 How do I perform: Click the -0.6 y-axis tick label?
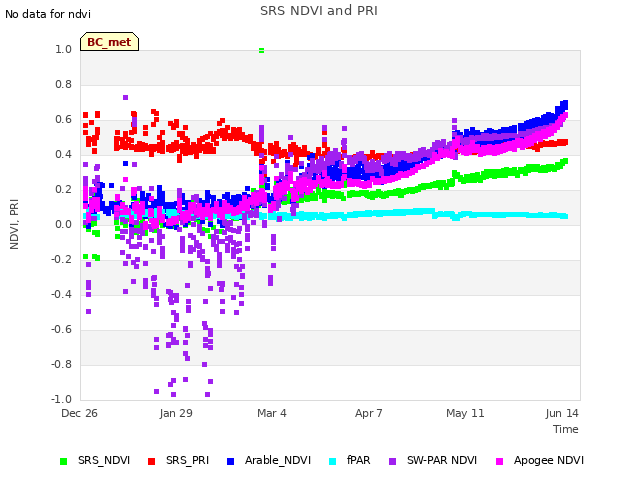(x=62, y=329)
